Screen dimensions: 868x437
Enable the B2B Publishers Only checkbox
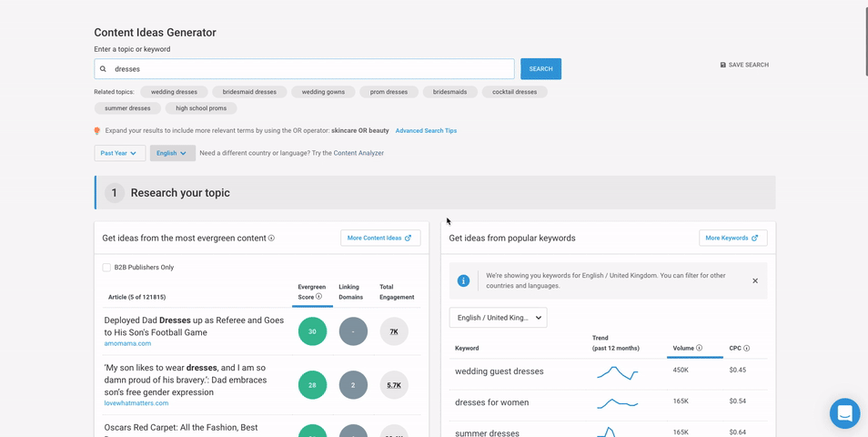(106, 268)
